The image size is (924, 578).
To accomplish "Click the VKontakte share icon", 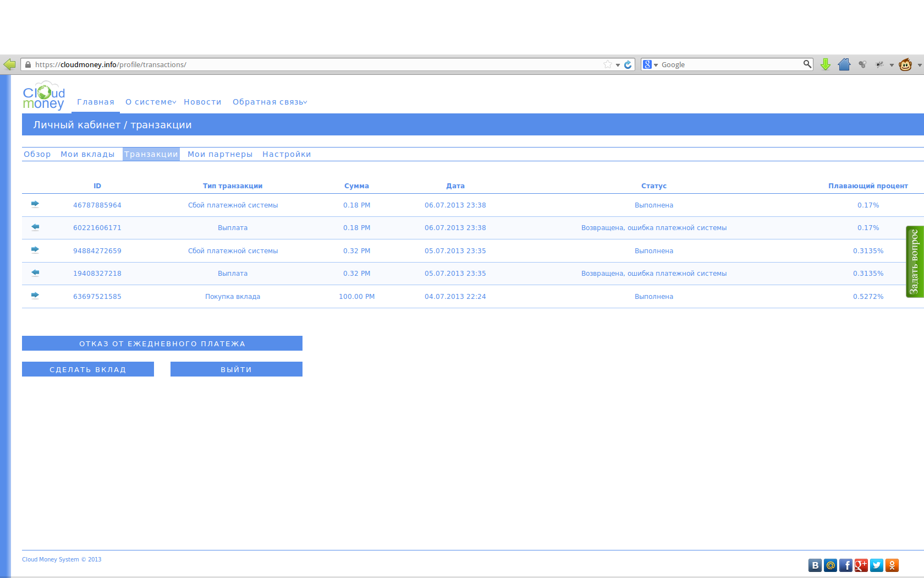I will pyautogui.click(x=815, y=565).
